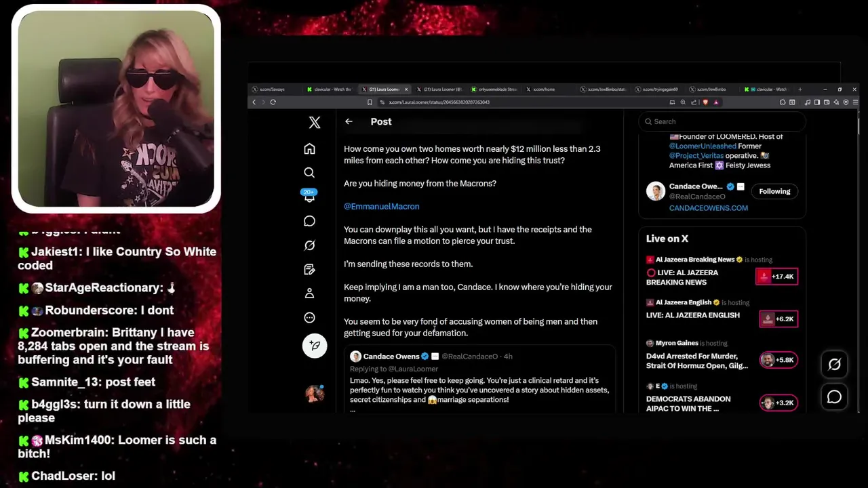
Task: Open Brave Wallet icon
Action: point(827,102)
